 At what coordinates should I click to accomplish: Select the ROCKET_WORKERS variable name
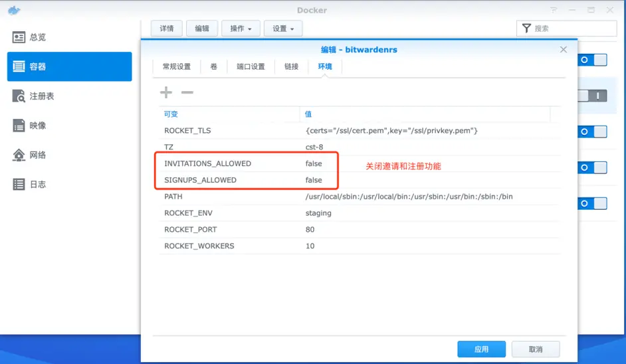pyautogui.click(x=199, y=246)
